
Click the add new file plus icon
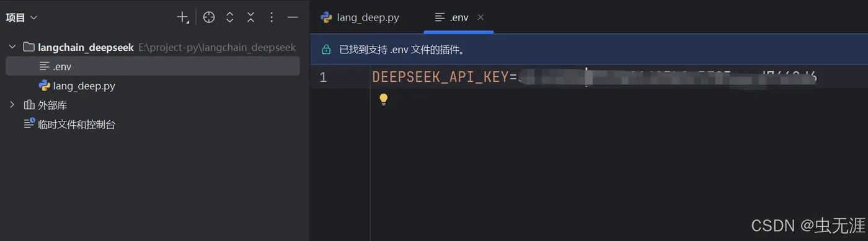(183, 17)
